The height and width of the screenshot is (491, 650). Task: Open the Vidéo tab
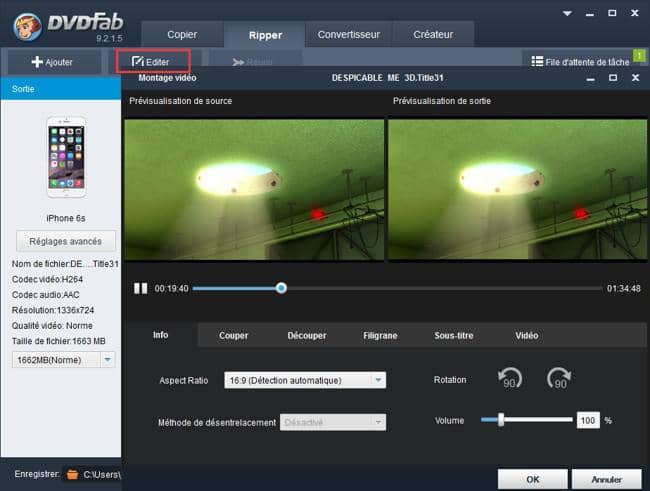pyautogui.click(x=526, y=335)
